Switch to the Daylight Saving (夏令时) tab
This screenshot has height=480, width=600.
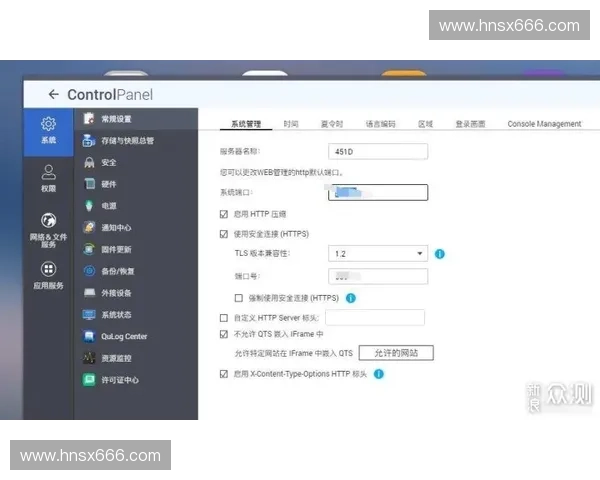tap(332, 124)
